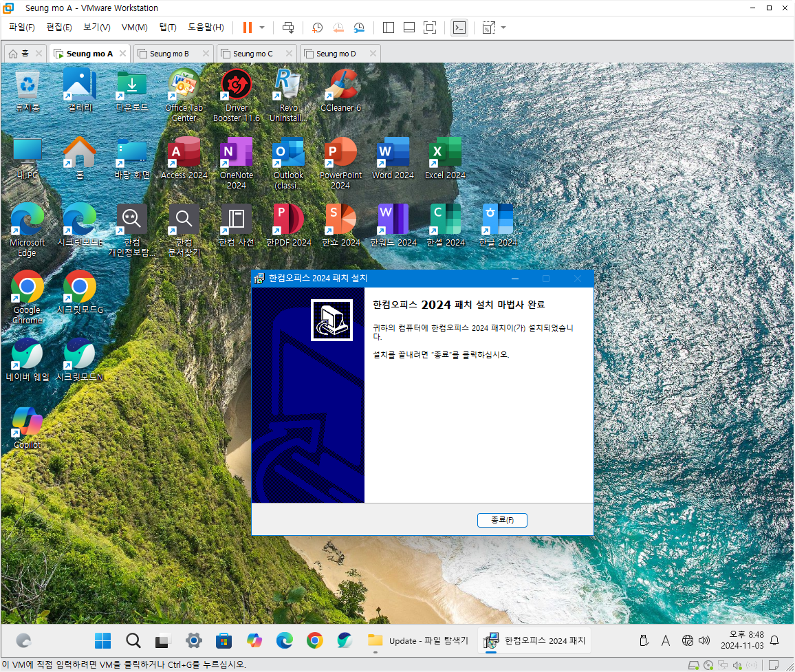Open the Windows Start button on taskbar
The image size is (795, 672).
tap(103, 640)
